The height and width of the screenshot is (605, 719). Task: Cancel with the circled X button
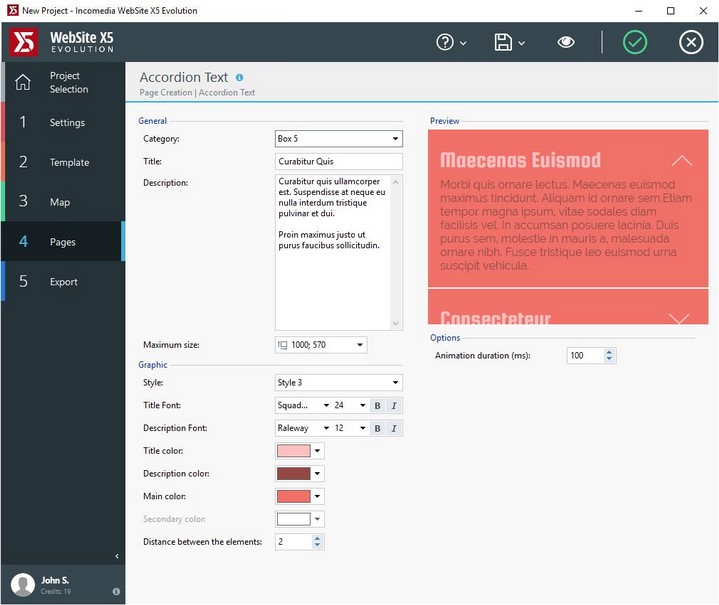[691, 42]
